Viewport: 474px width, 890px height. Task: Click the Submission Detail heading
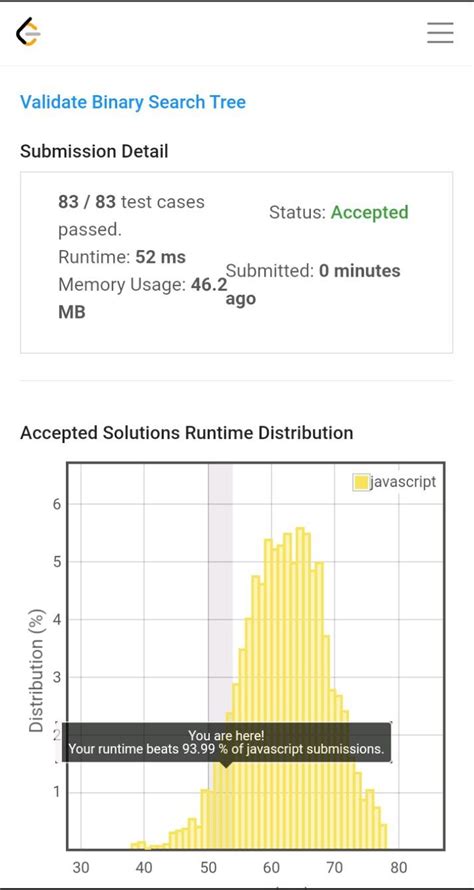[x=94, y=152]
